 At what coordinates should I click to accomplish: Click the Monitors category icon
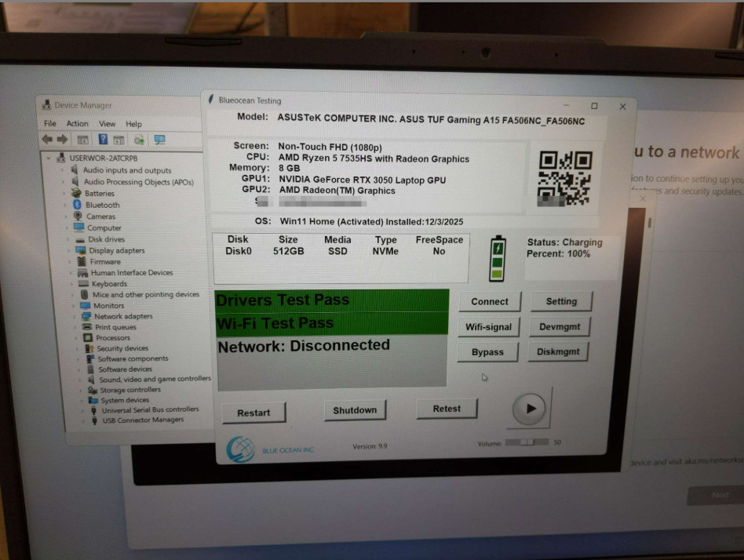coord(85,305)
